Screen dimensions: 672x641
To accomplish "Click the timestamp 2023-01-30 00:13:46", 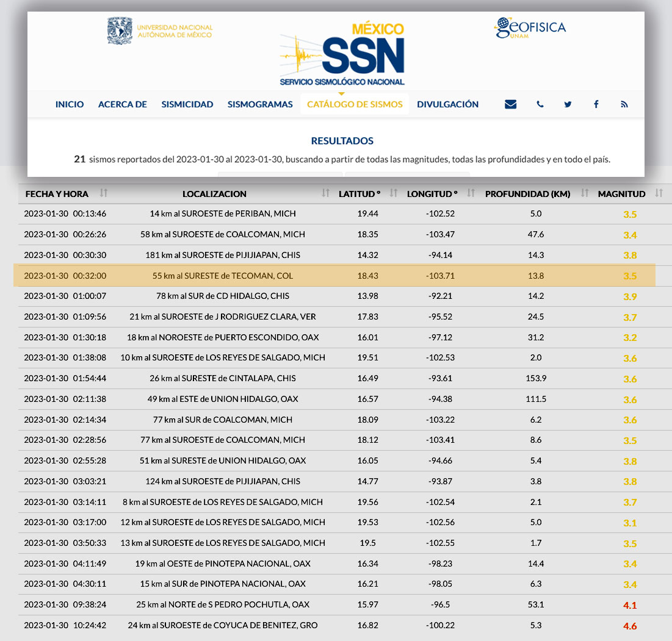I will pyautogui.click(x=65, y=213).
